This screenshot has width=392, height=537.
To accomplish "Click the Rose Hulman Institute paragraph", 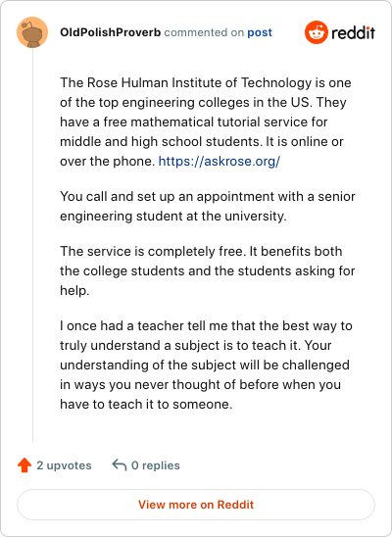I will tap(208, 122).
